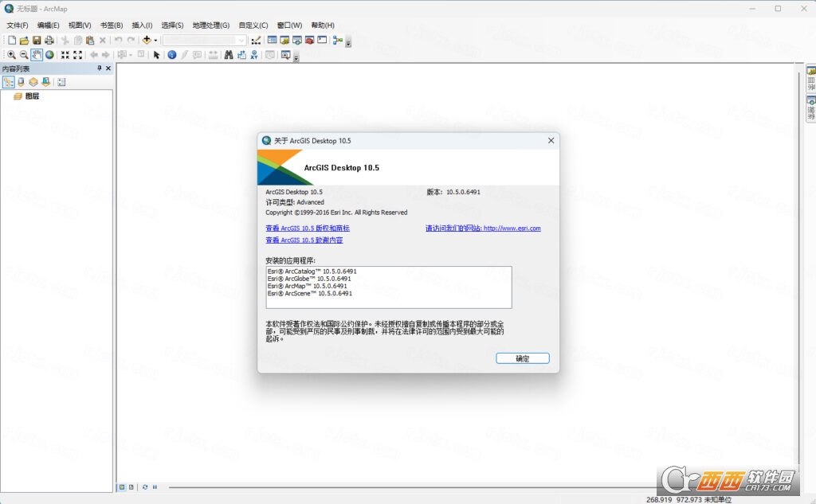Viewport: 816px width, 504px height.
Task: Toggle the Pause Drawing button
Action: 155,487
